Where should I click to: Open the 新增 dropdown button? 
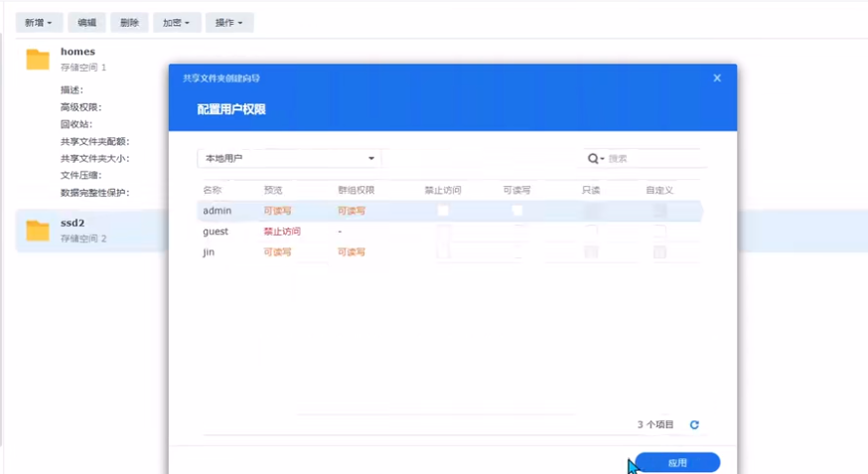[39, 23]
